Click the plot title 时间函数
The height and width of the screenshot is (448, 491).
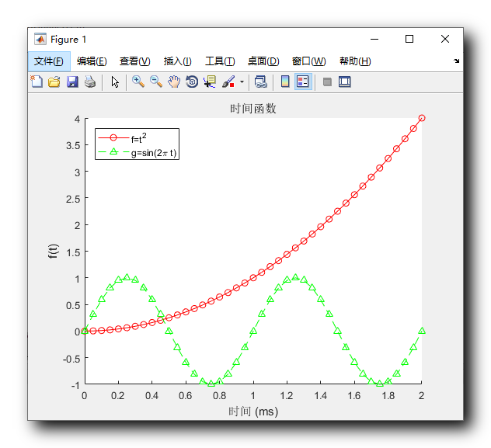pos(253,109)
